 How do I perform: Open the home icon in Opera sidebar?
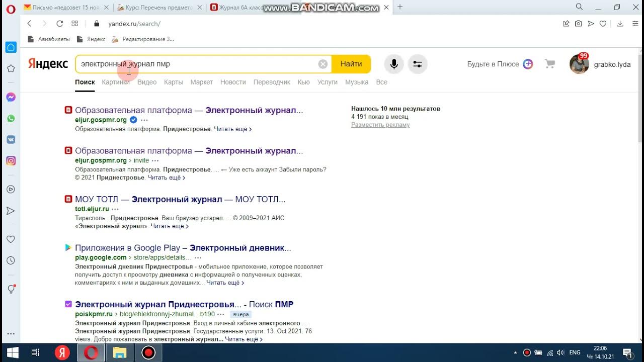pyautogui.click(x=11, y=47)
